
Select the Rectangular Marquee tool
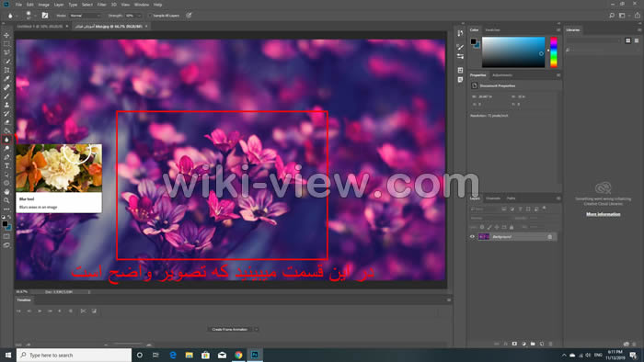coord(6,44)
